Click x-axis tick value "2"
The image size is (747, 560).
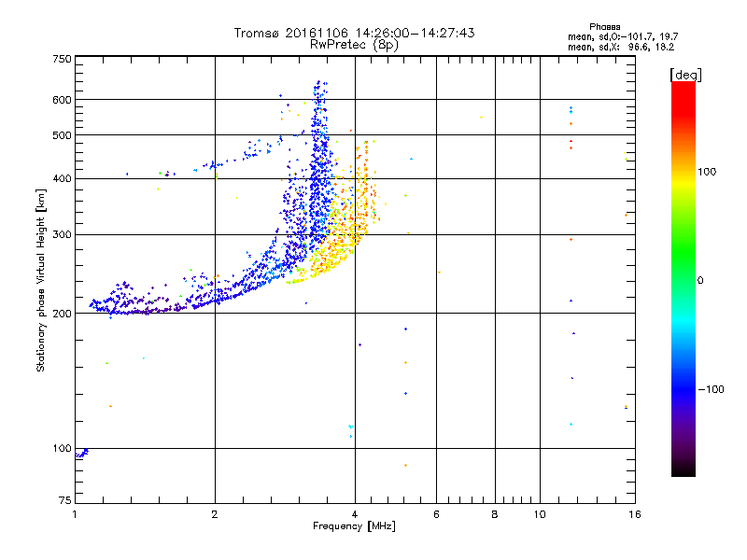[215, 514]
